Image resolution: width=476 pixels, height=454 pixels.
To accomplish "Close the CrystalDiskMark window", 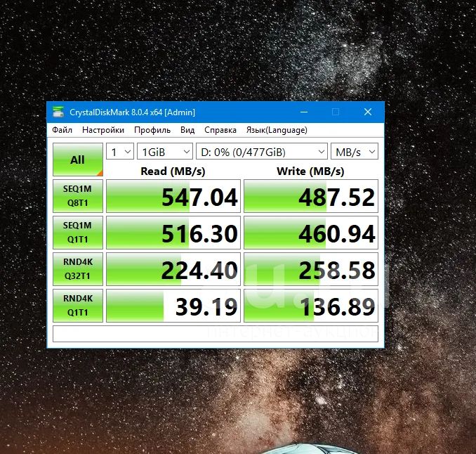I will point(368,112).
